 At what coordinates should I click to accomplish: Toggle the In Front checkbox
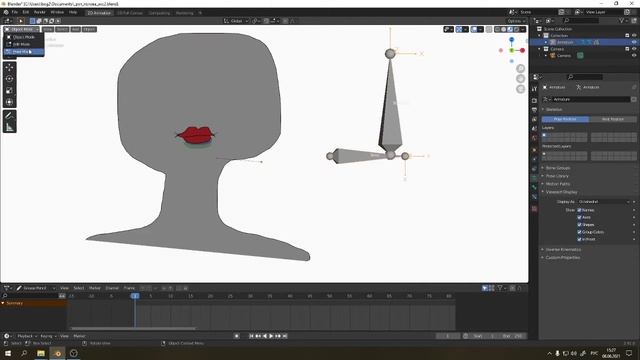tap(579, 239)
